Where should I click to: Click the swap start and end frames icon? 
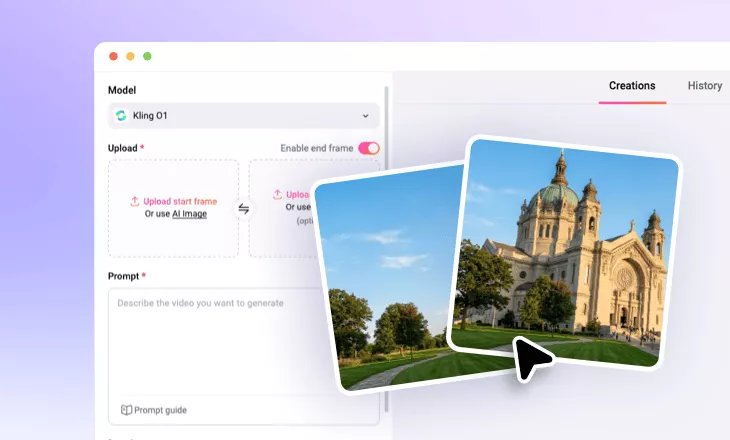(x=243, y=209)
